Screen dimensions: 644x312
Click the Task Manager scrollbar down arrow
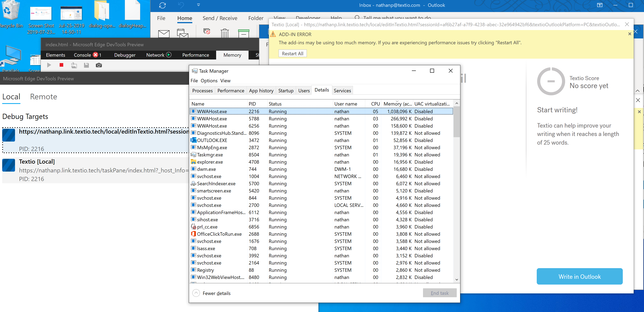click(x=456, y=280)
